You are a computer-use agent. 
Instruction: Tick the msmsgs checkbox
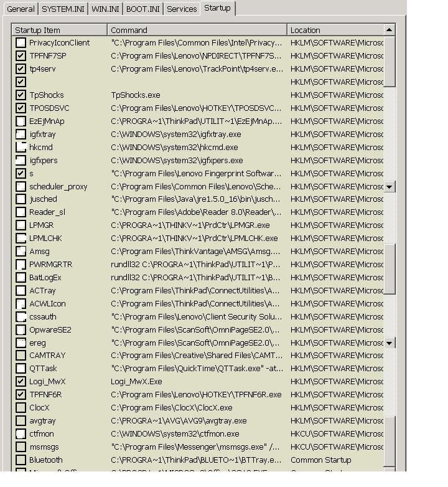click(x=21, y=447)
